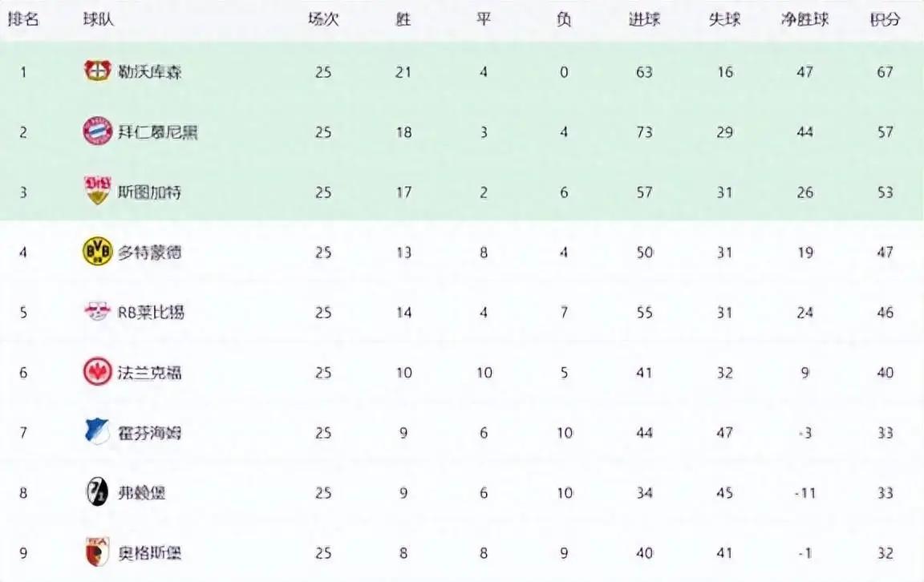This screenshot has height=582, width=924.
Task: Click the Augsburg FCA crest
Action: coord(97,552)
